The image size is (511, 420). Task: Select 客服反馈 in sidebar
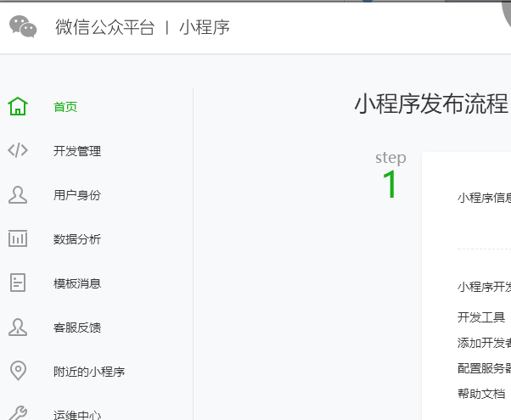pos(77,328)
